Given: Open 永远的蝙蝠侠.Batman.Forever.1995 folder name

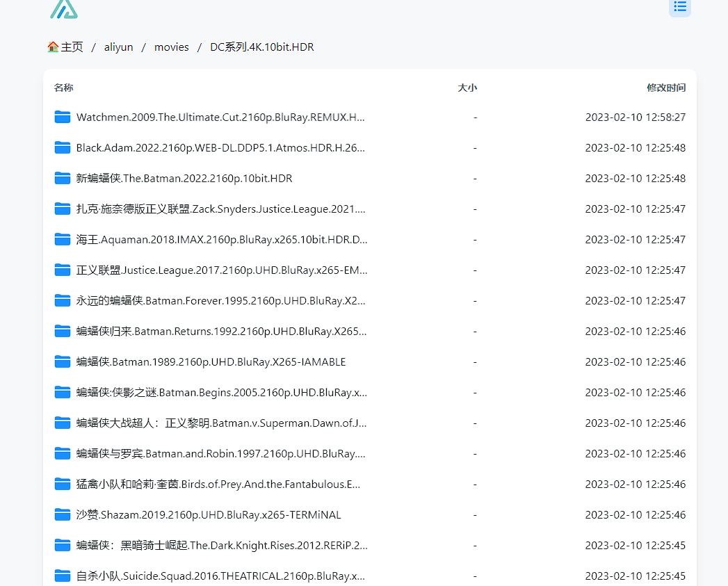Looking at the screenshot, I should [221, 301].
